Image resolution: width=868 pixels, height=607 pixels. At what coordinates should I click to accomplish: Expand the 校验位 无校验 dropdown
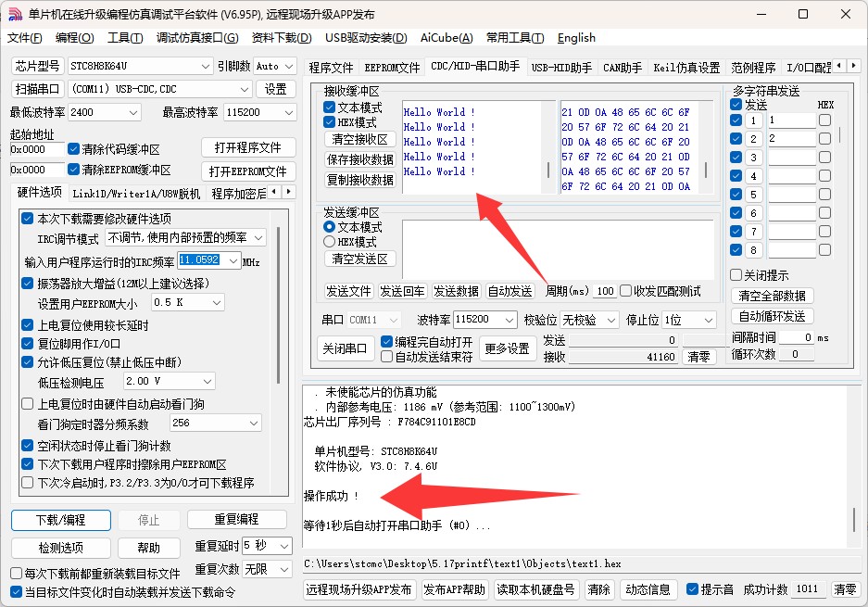click(x=611, y=320)
